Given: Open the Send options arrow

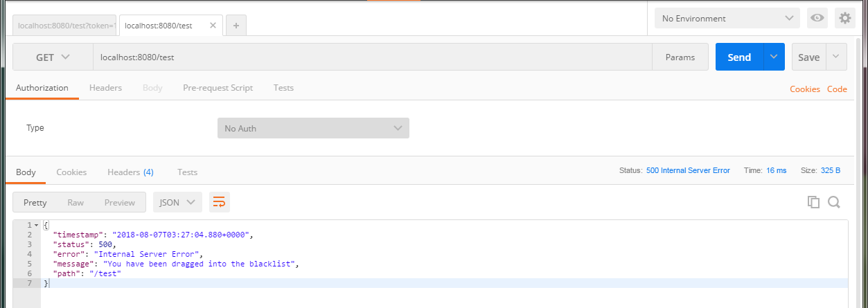Looking at the screenshot, I should point(774,57).
